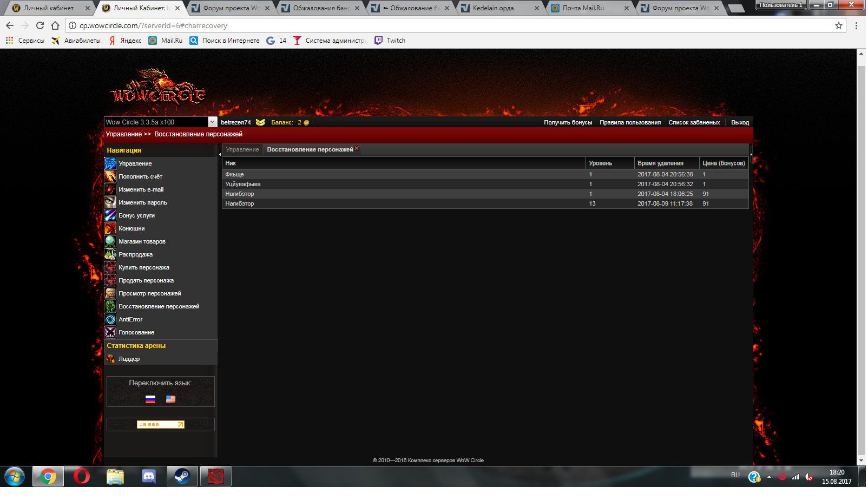The width and height of the screenshot is (868, 500).
Task: Click the Распродажа sidebar icon
Action: (x=110, y=254)
